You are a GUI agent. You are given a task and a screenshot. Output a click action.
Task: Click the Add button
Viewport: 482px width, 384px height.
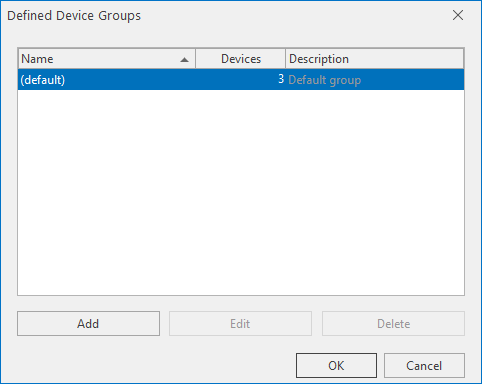[88, 324]
